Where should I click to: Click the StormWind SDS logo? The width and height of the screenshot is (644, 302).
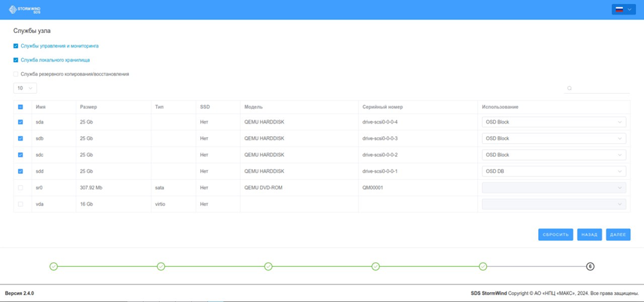25,9
